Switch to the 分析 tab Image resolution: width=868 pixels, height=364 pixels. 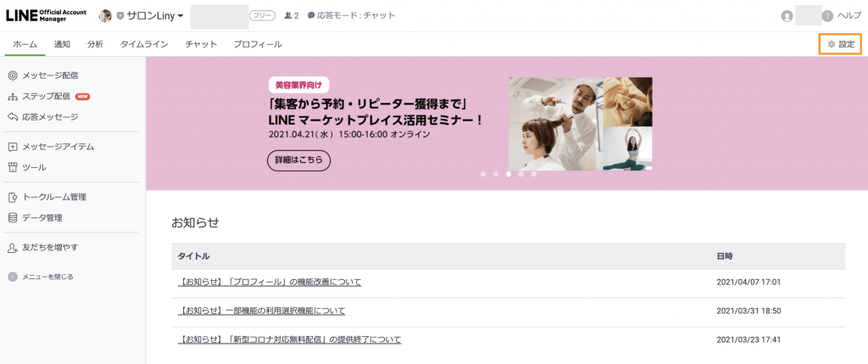tap(95, 44)
